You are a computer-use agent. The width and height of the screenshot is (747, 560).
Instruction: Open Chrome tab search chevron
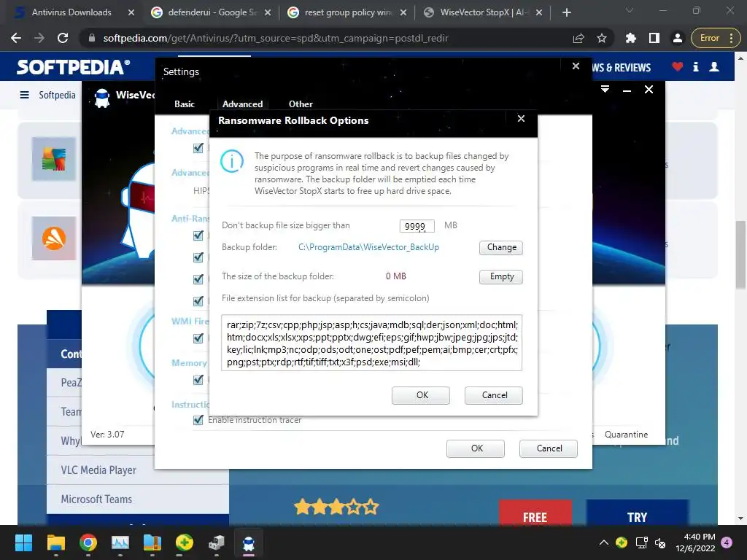point(630,10)
